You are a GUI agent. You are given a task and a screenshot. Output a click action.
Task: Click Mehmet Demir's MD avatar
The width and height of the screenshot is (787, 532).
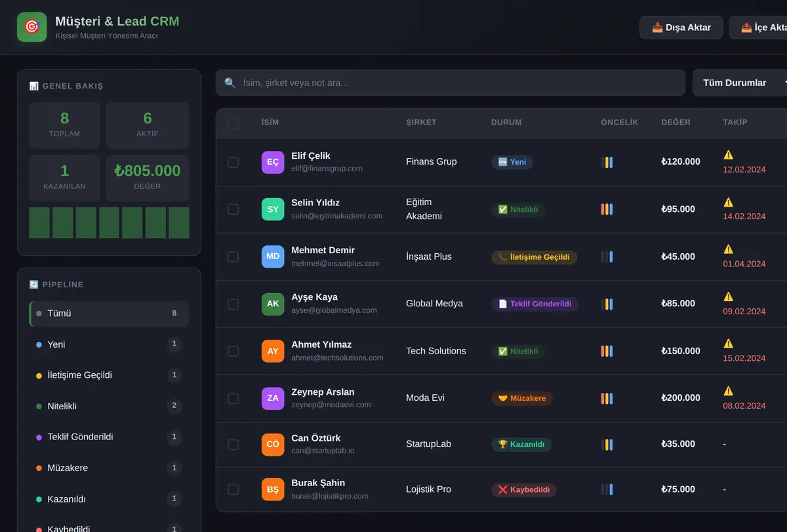[273, 256]
